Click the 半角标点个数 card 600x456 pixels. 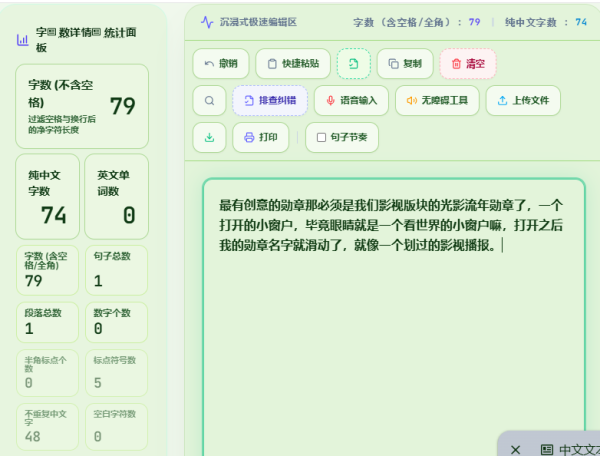47,373
